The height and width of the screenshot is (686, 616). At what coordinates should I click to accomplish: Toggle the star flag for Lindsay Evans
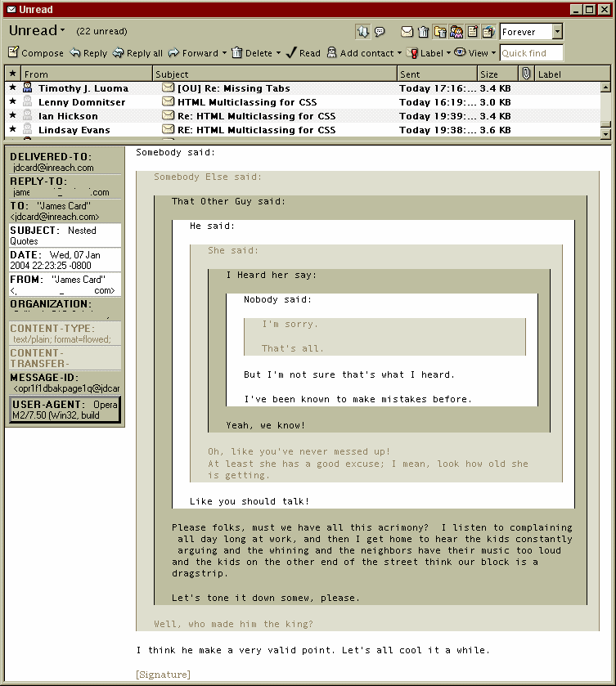(x=12, y=130)
